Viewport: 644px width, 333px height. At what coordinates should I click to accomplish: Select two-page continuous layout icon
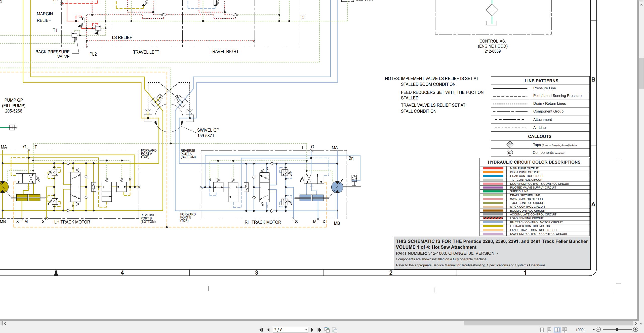point(565,330)
